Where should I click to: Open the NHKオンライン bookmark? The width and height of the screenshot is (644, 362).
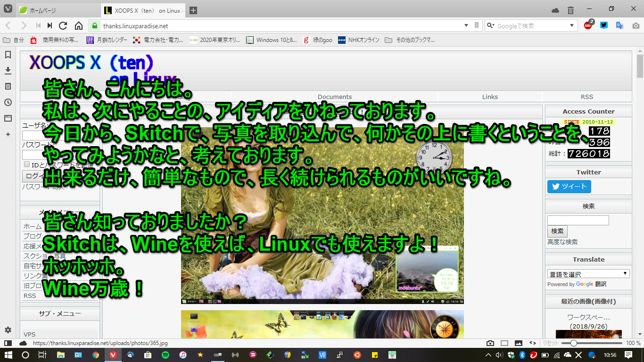(359, 40)
